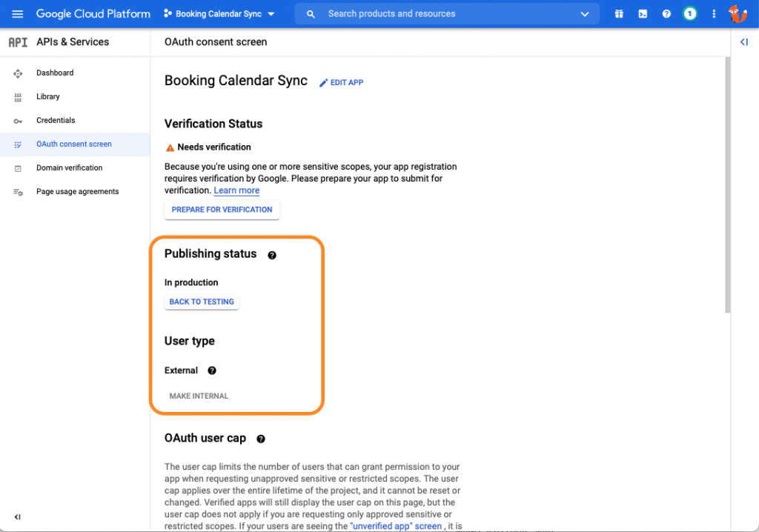
Task: Open Dashboard in the sidebar
Action: pos(55,73)
